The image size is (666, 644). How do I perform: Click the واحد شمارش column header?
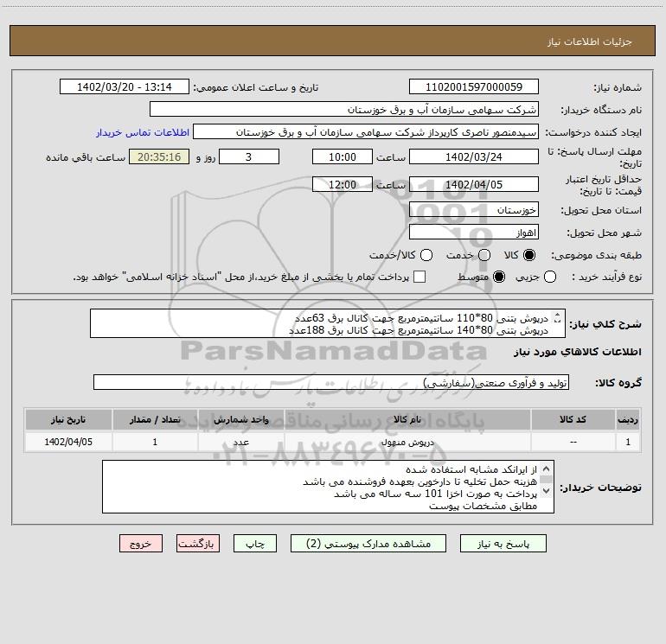[240, 419]
